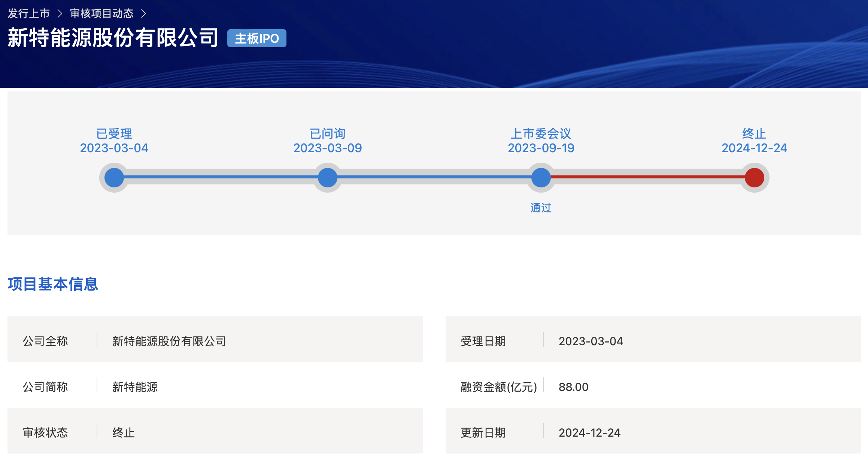Click the 融资金额 value 88.00

[x=573, y=387]
